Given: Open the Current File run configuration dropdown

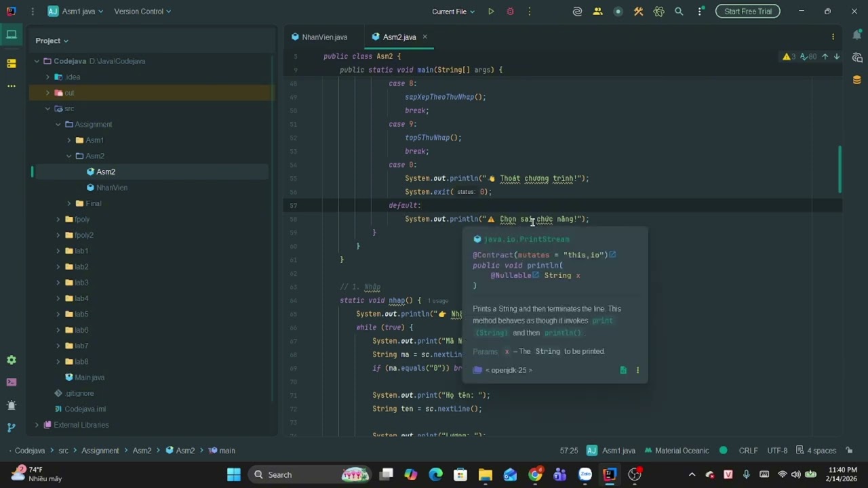Looking at the screenshot, I should (454, 12).
